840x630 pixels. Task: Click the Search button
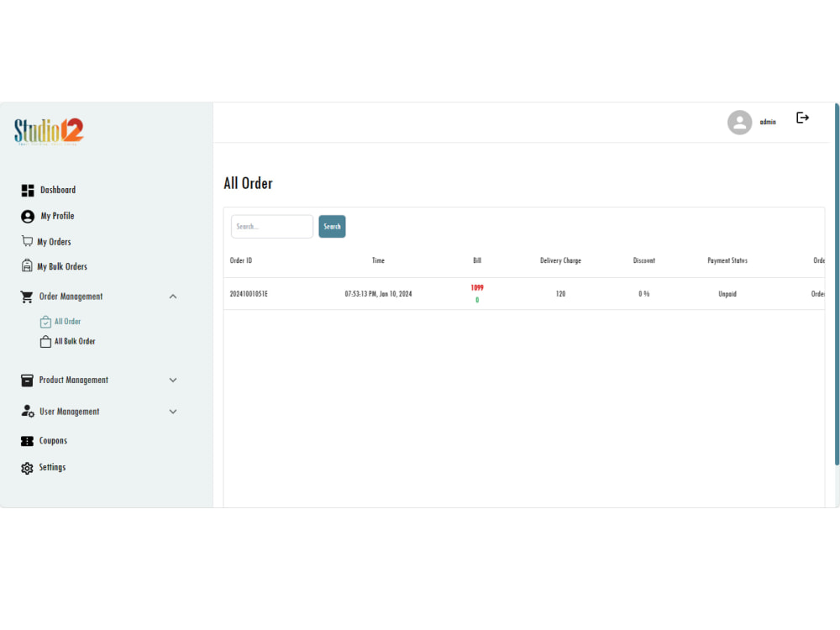click(x=332, y=227)
